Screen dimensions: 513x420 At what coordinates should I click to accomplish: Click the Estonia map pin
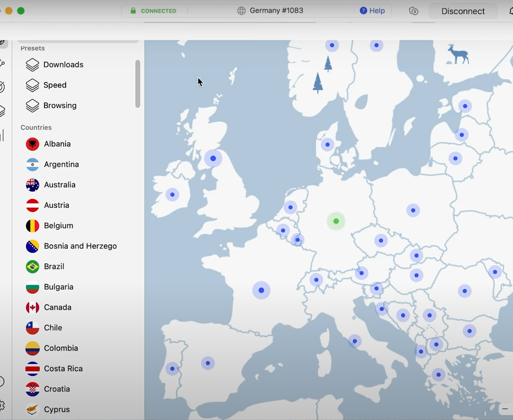[465, 106]
